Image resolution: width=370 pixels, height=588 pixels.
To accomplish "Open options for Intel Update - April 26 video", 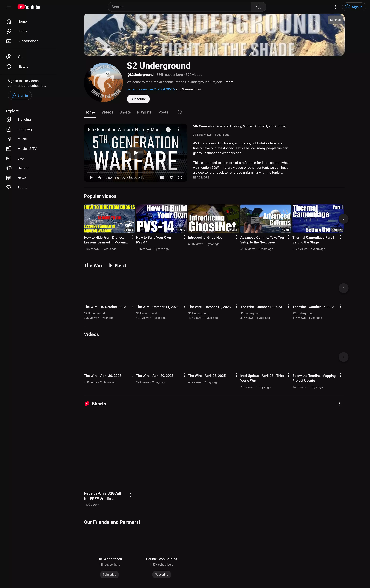I will (288, 375).
